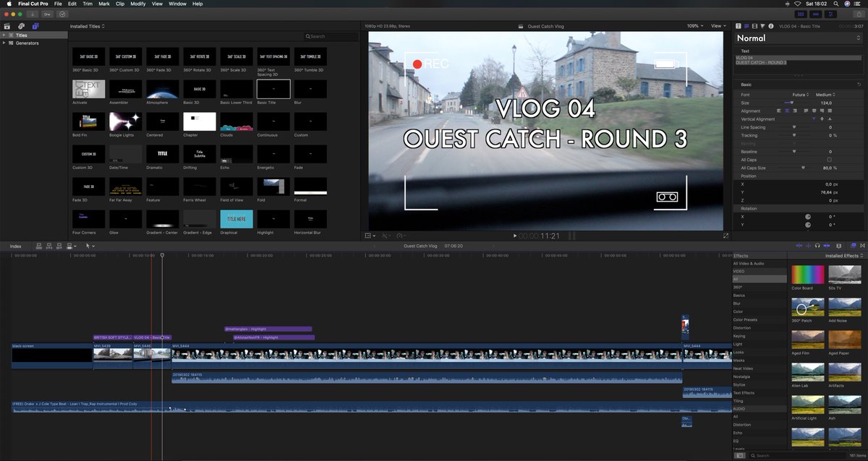Click the Background Tasks checkmark icon
This screenshot has height=461, width=868.
pyautogui.click(x=61, y=14)
